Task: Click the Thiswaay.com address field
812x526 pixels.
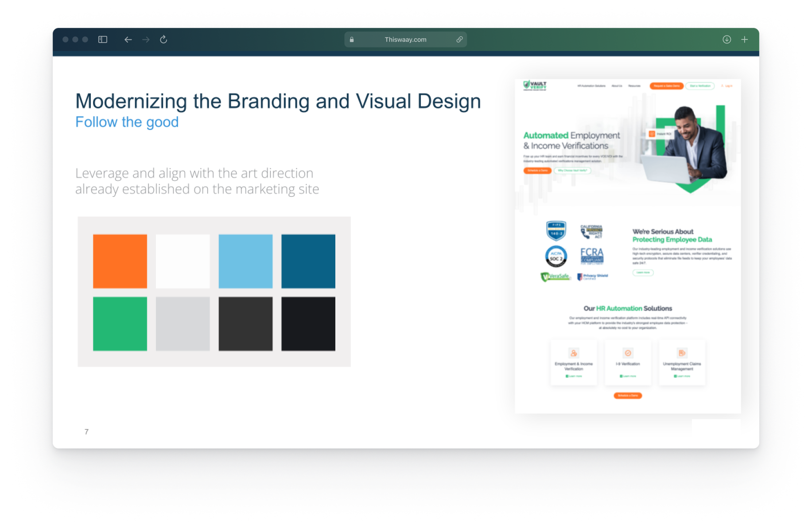Action: click(405, 39)
